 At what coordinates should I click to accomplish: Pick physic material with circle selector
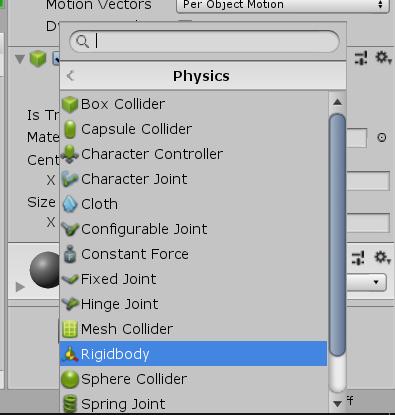point(382,137)
